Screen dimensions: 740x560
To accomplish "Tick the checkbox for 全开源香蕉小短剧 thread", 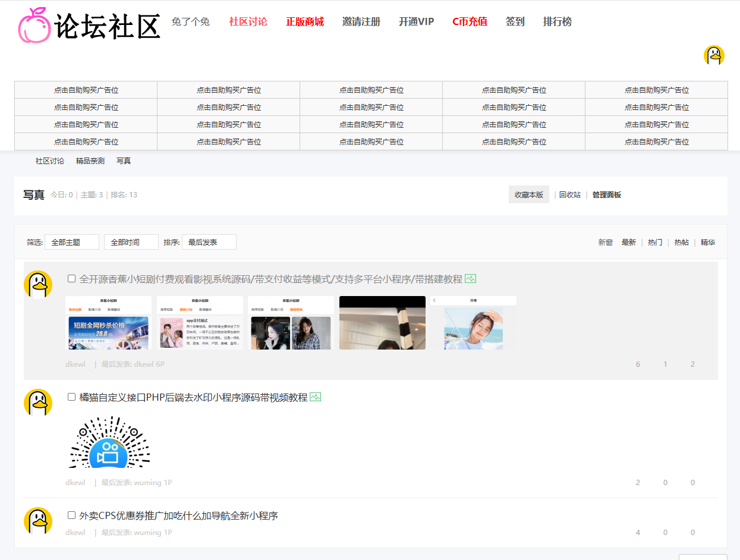I will [x=72, y=278].
